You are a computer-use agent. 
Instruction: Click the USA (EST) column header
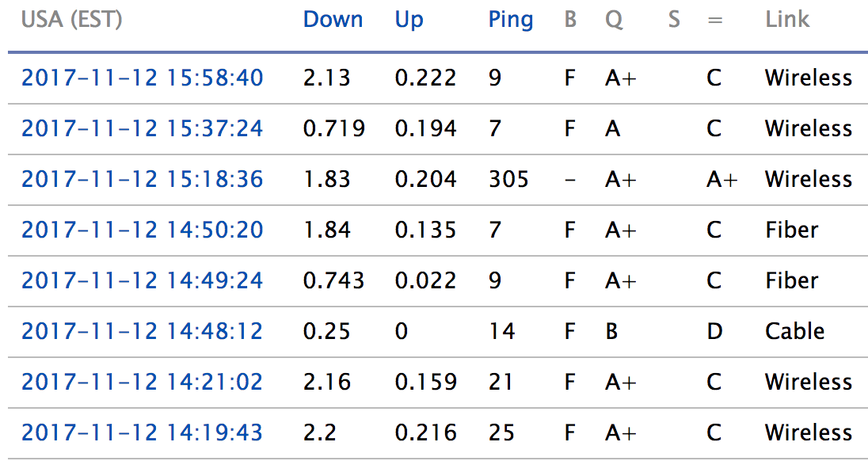[71, 20]
